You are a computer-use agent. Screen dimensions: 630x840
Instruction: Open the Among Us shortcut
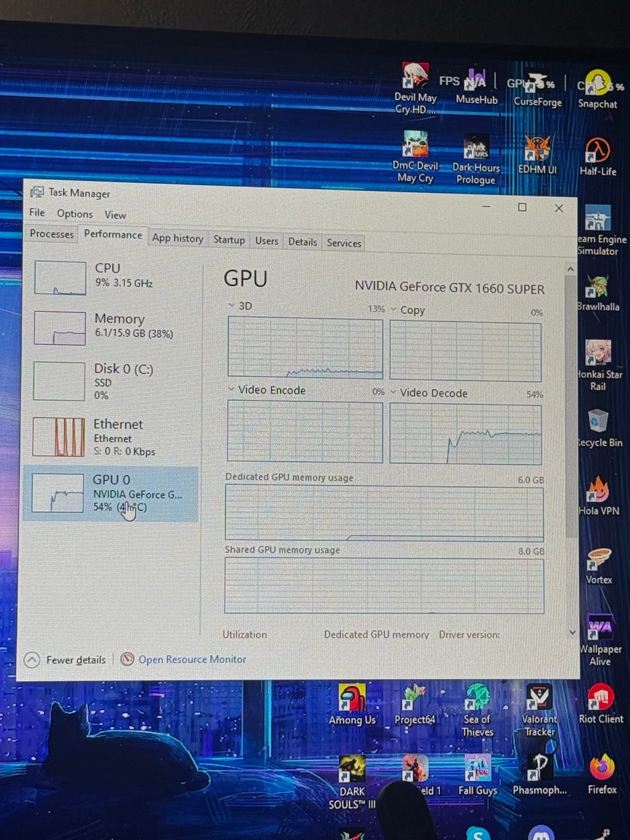[x=352, y=704]
